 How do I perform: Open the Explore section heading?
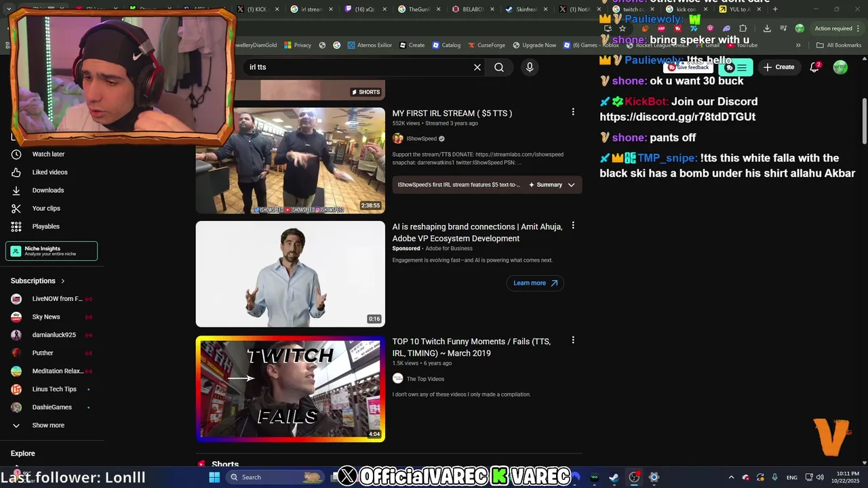tap(23, 453)
